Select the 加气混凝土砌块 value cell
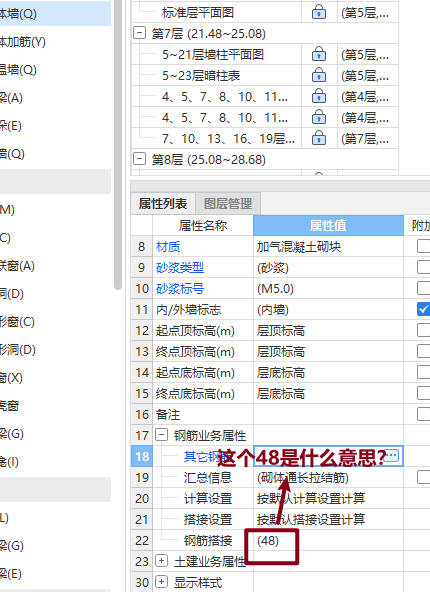Viewport: 430px width, 592px height. [328, 247]
